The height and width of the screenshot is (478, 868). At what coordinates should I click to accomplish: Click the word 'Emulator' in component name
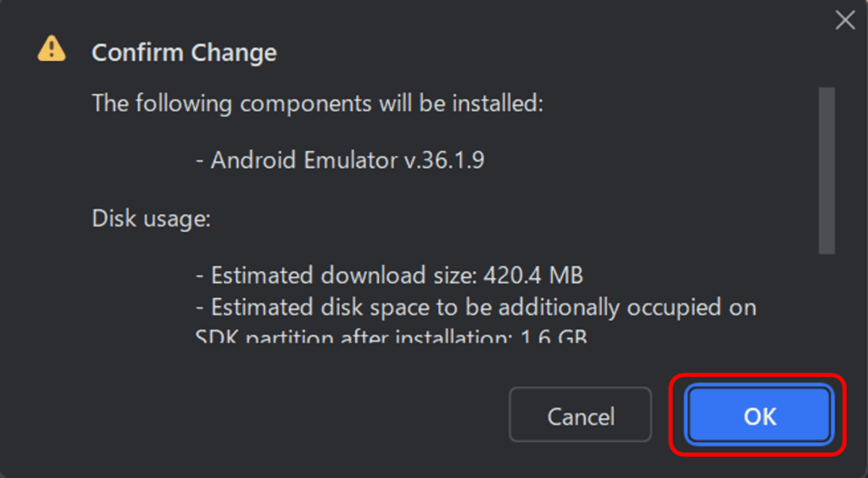[350, 160]
